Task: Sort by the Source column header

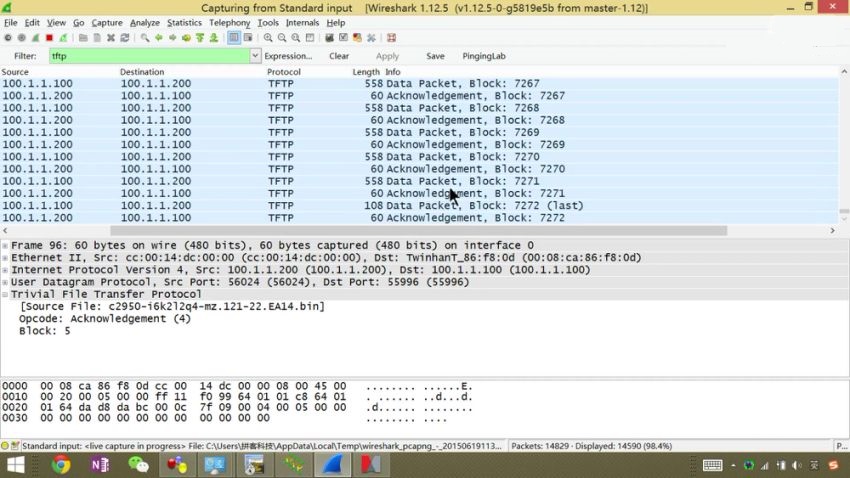Action: 15,72
